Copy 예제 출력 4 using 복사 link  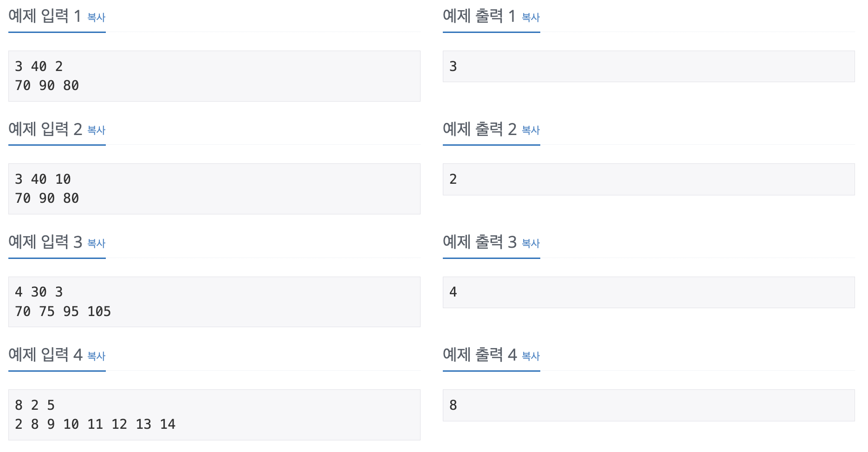(531, 356)
